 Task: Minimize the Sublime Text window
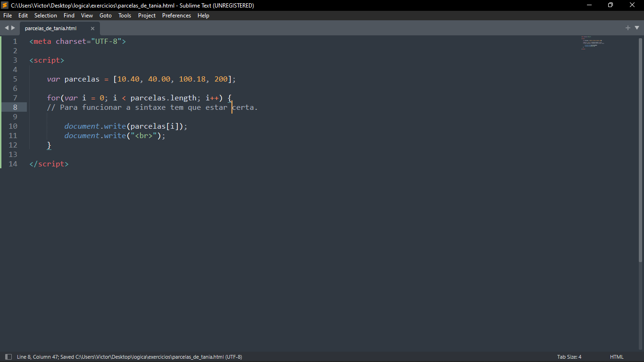[589, 5]
